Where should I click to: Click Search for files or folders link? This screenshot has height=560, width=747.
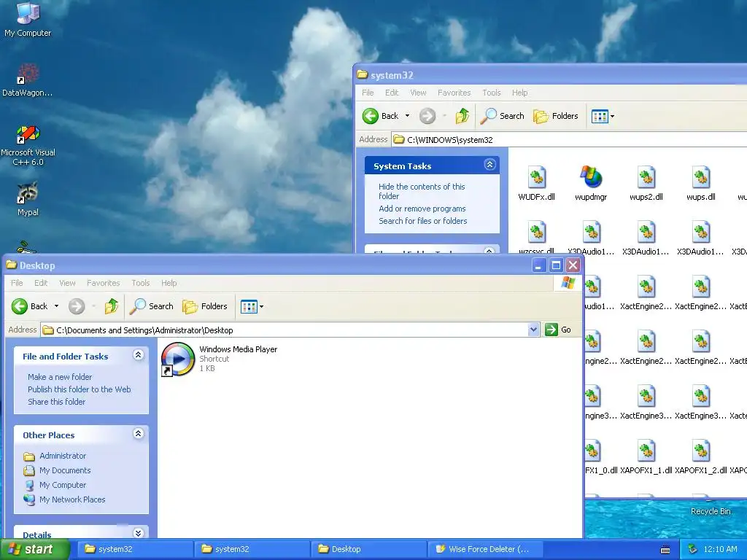point(422,221)
